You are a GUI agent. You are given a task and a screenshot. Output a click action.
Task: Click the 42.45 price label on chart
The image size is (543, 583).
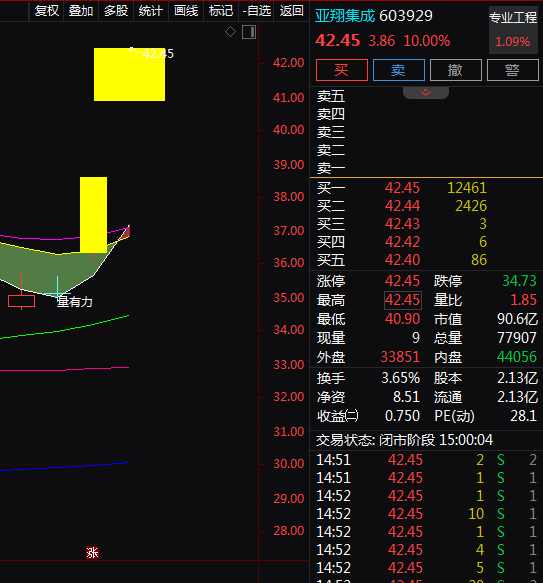pyautogui.click(x=158, y=54)
